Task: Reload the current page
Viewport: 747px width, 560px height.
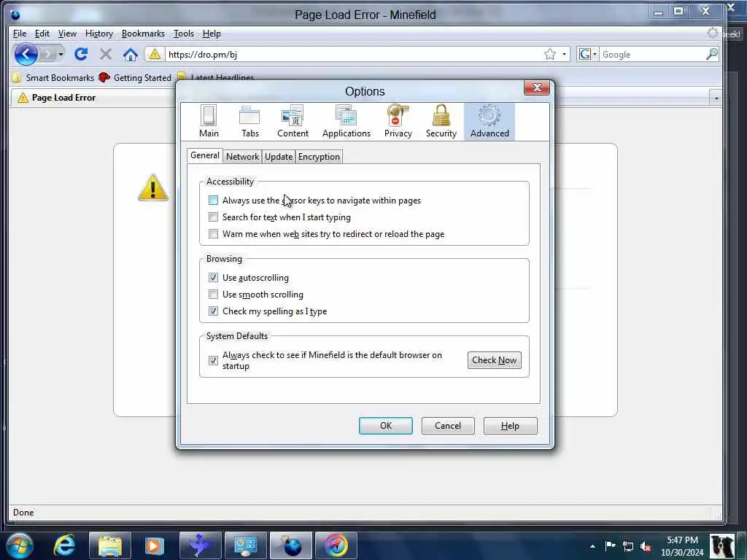Action: coord(81,54)
